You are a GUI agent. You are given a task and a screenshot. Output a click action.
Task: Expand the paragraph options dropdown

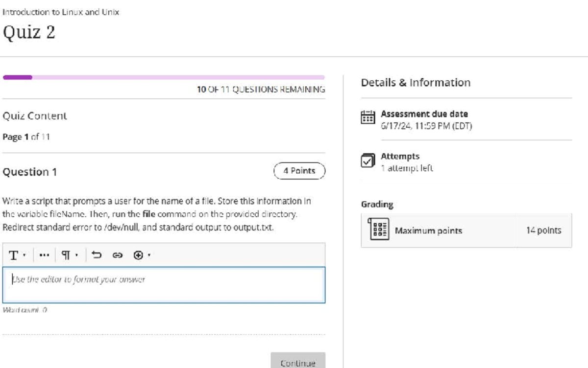point(77,255)
